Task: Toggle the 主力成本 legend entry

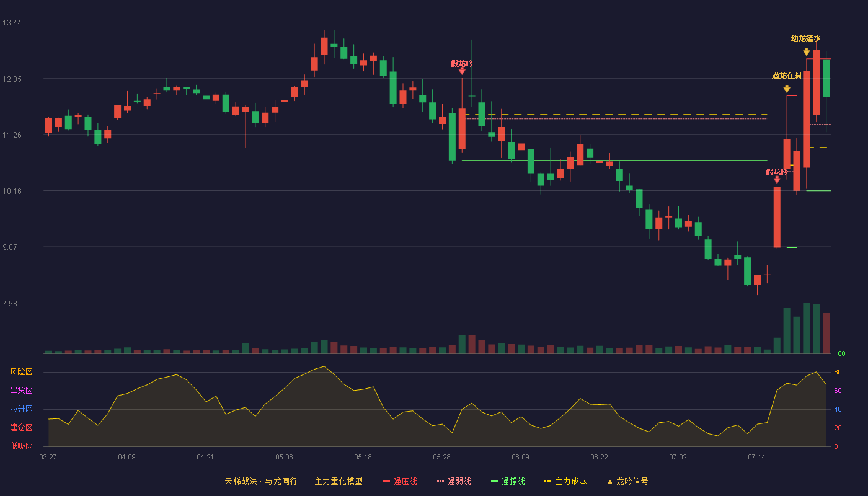Action: click(565, 481)
